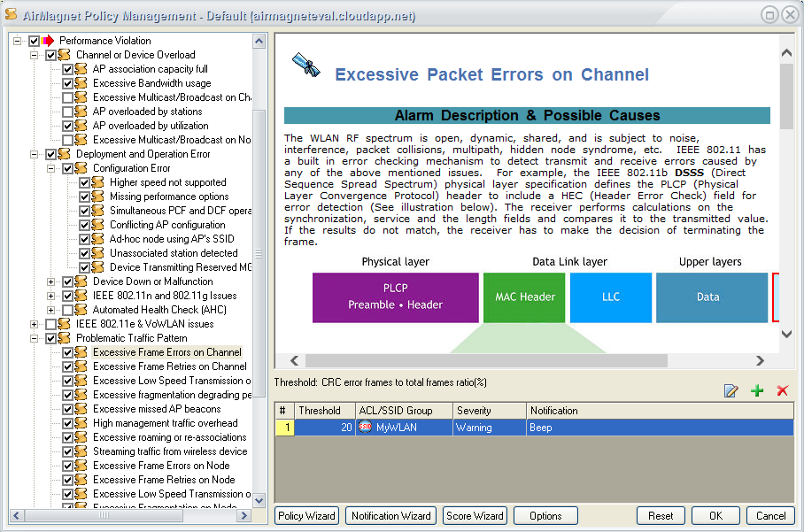Click the edit threshold pencil icon
804x532 pixels.
pos(731,390)
